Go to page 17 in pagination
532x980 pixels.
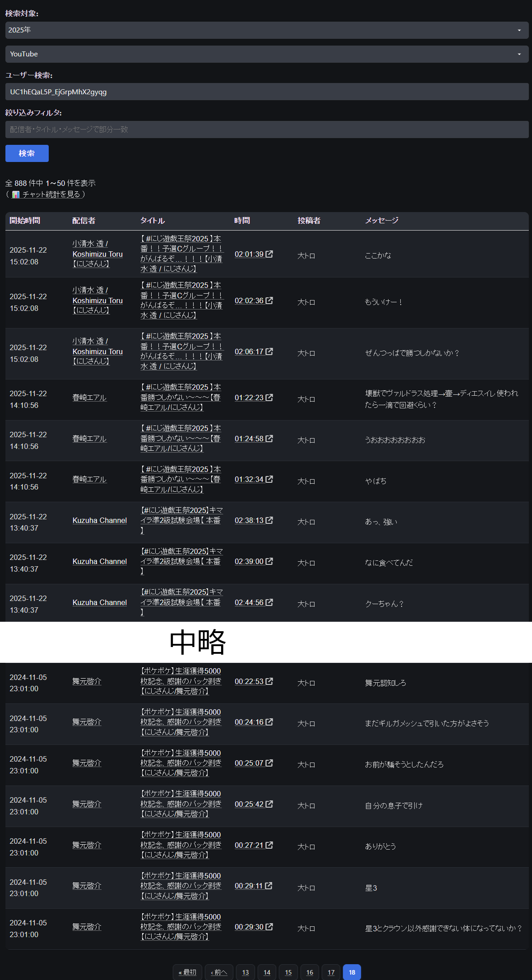tap(331, 972)
